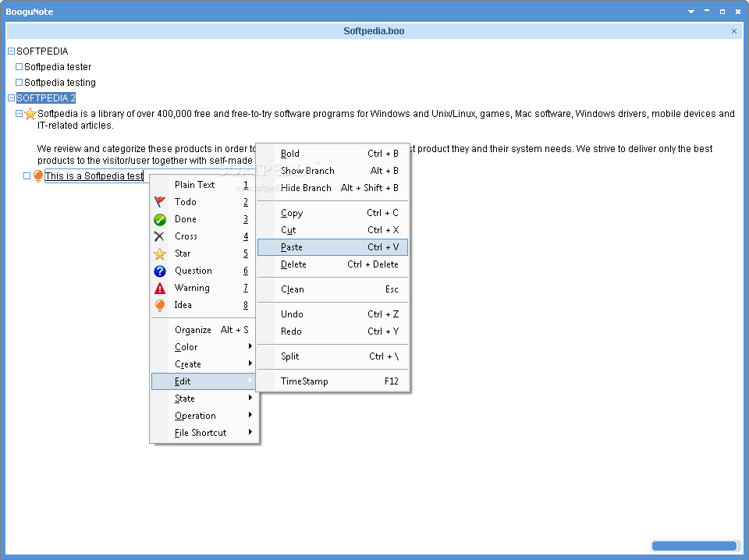Click the Softpedia tester note text
The image size is (749, 560).
(x=58, y=67)
